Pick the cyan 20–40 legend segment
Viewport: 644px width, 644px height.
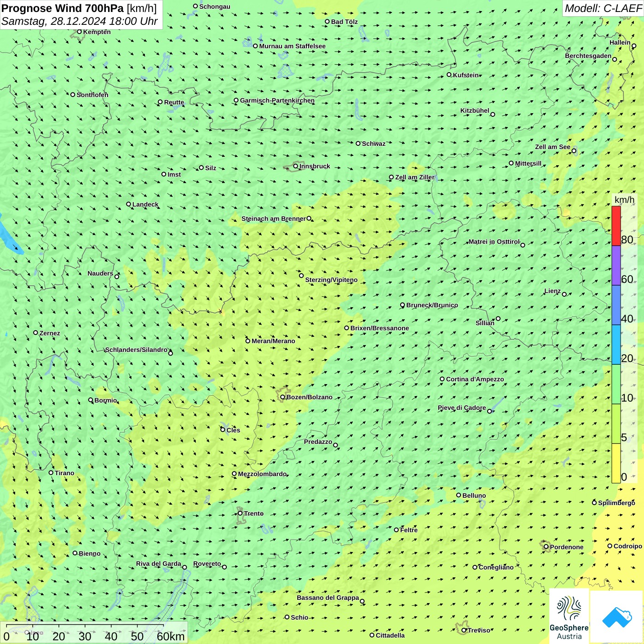pyautogui.click(x=616, y=345)
